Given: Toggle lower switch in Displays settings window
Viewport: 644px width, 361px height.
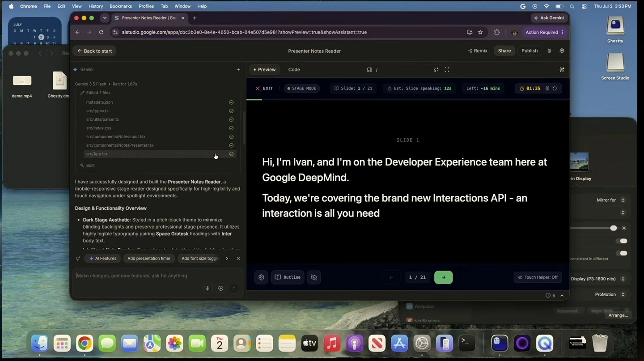Looking at the screenshot, I should point(621,253).
